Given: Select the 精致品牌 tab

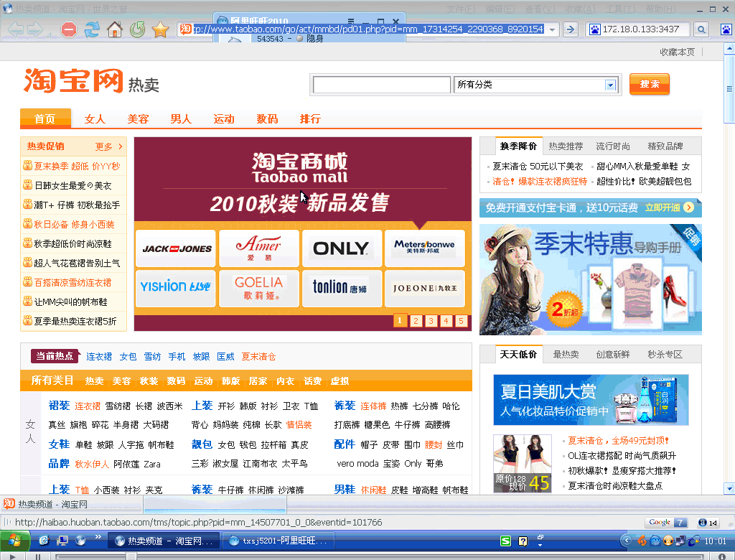Looking at the screenshot, I should click(x=665, y=146).
